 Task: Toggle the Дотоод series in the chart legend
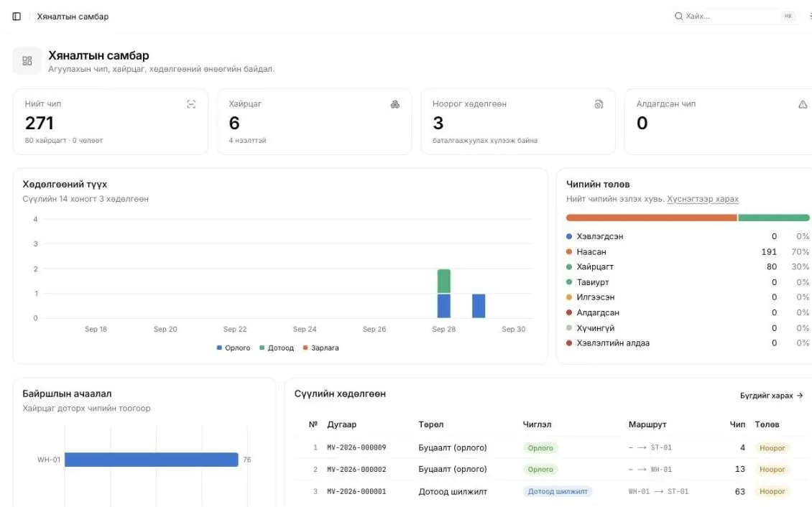point(277,348)
